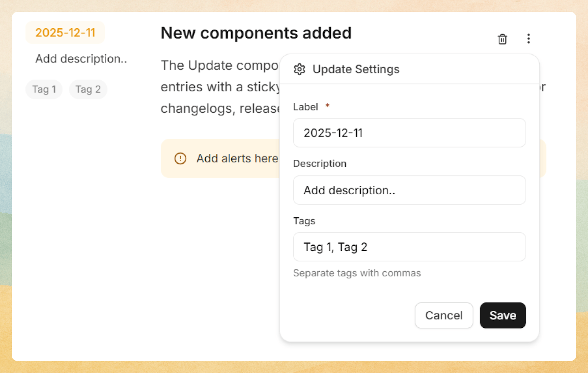Select the Tag 1 chip

44,89
